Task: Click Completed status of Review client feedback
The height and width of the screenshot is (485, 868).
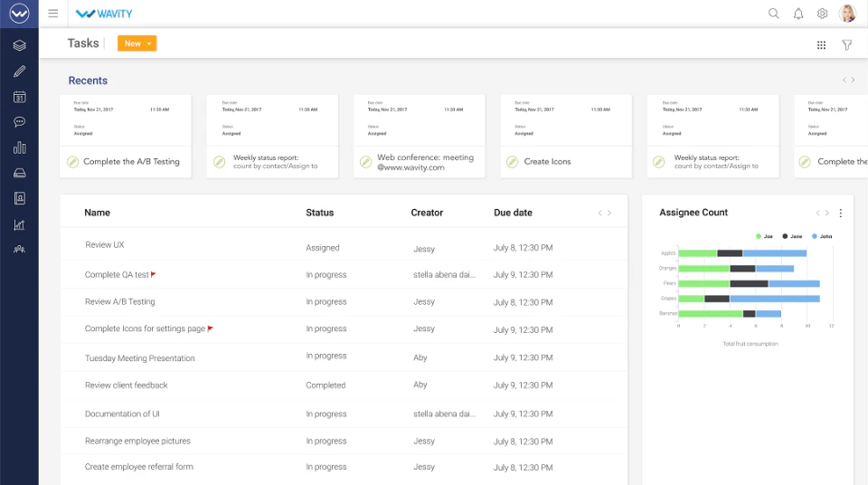Action: click(x=325, y=385)
